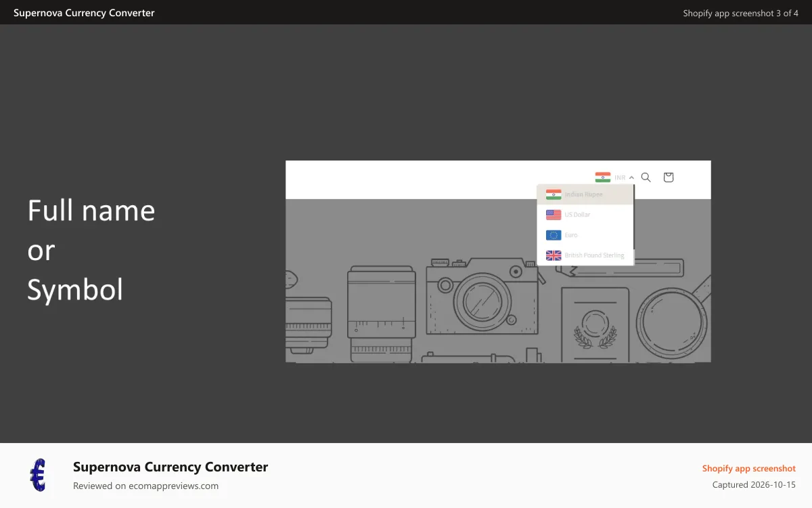Screen dimensions: 812x508
Task: Click the 'Full name or Symbol' heading
Action: 91,250
